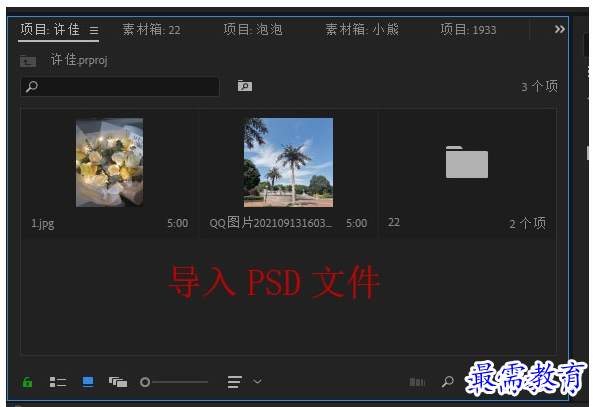Screen dimensions: 593x407
Task: Click the automate to sequence icon
Action: pos(418,382)
